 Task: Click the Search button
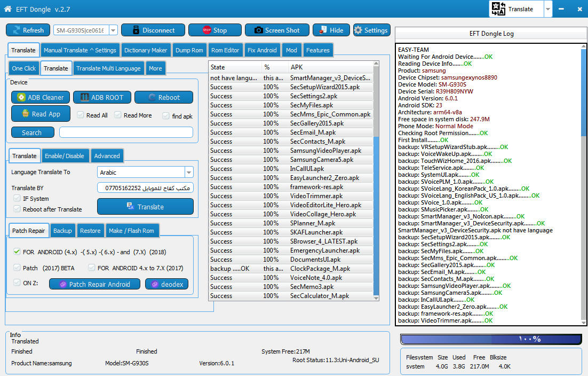pos(33,132)
